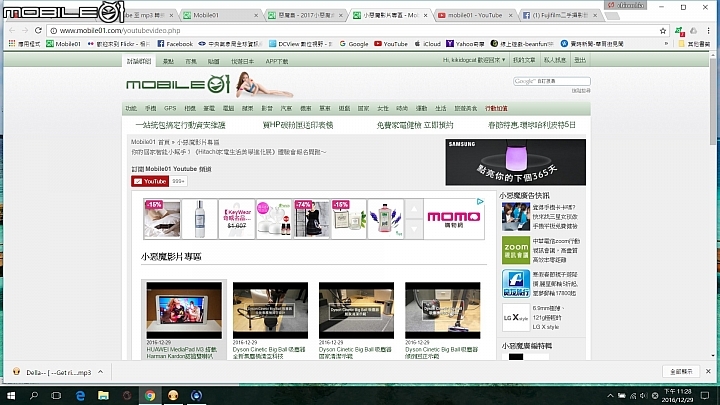Viewport: 720px width, 405px height.
Task: Close the downloads bar
Action: (708, 371)
